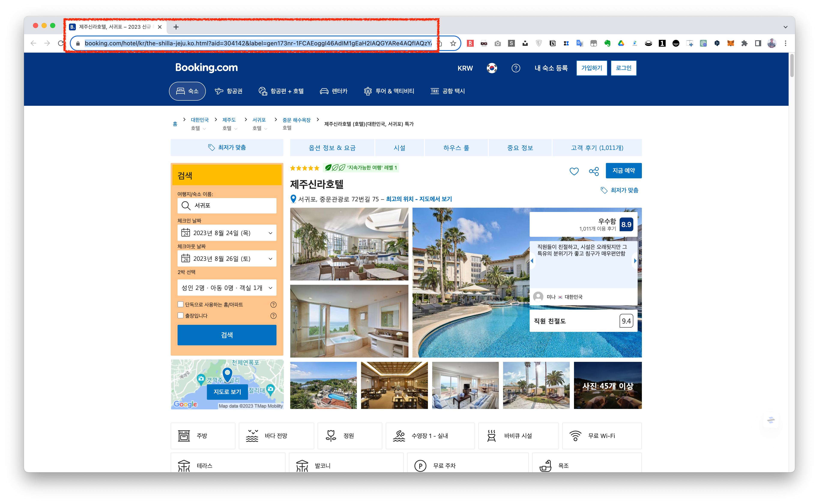Click the 무료 Wi-Fi facility box
Viewport: 819px width, 504px height.
pos(602,436)
